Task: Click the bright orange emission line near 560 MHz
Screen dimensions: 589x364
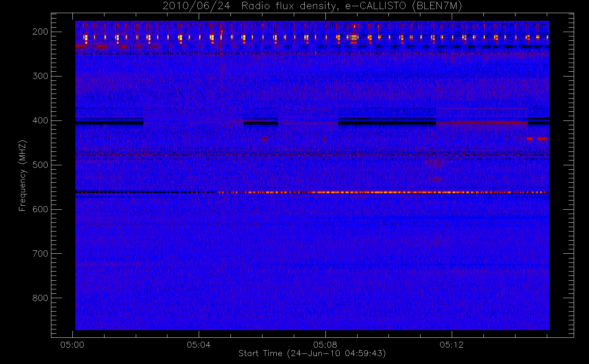Action: (383, 192)
